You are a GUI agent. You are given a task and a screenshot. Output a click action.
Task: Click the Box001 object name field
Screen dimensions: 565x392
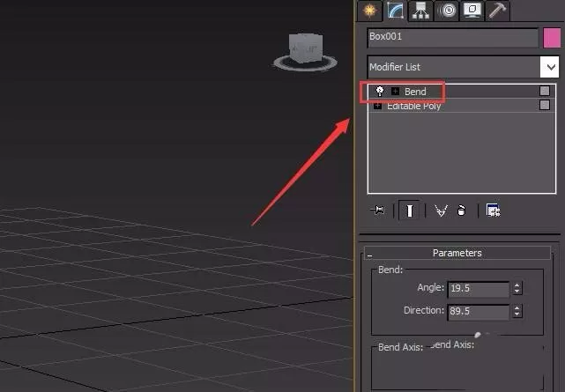click(x=453, y=37)
